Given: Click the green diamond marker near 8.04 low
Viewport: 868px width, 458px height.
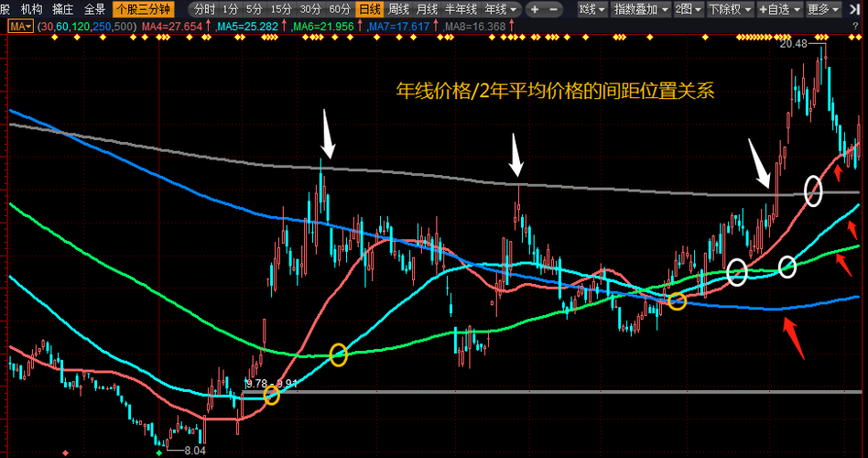Looking at the screenshot, I should tap(159, 453).
